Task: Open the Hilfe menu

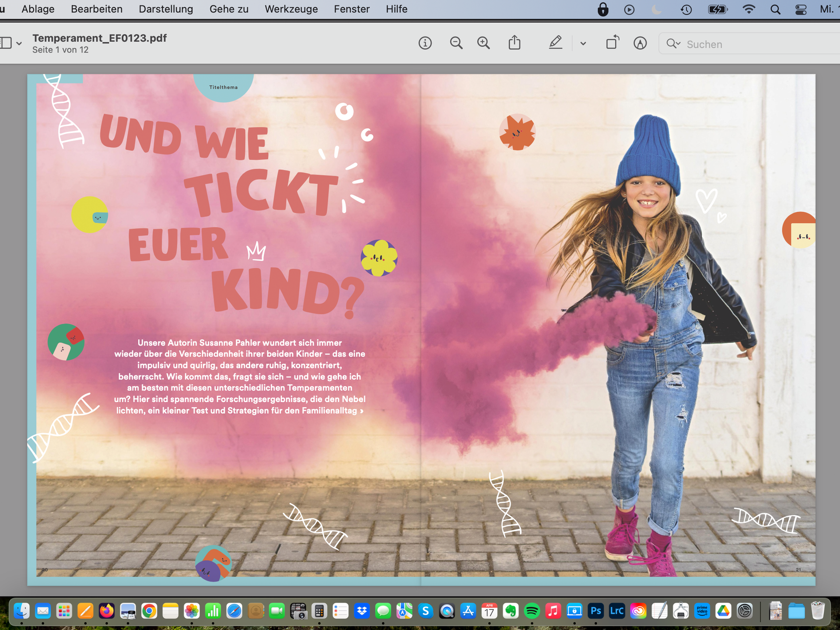Action: point(396,9)
